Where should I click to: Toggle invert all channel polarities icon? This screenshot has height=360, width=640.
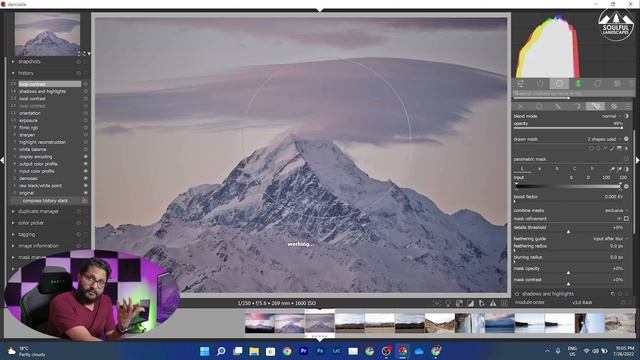coord(627,169)
